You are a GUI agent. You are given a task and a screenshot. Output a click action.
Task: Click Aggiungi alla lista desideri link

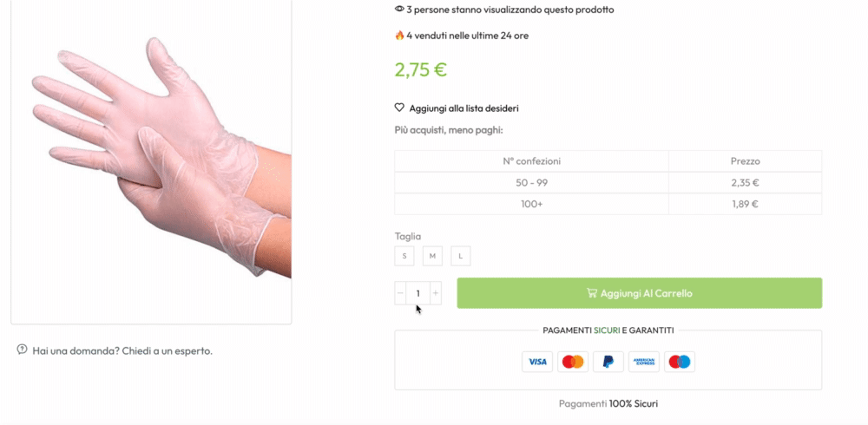click(x=464, y=108)
